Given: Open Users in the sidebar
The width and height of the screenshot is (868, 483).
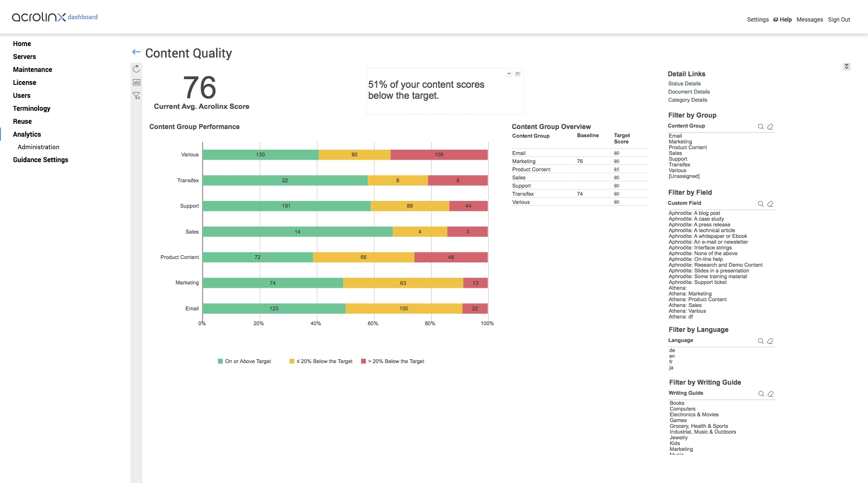Looking at the screenshot, I should (x=22, y=95).
